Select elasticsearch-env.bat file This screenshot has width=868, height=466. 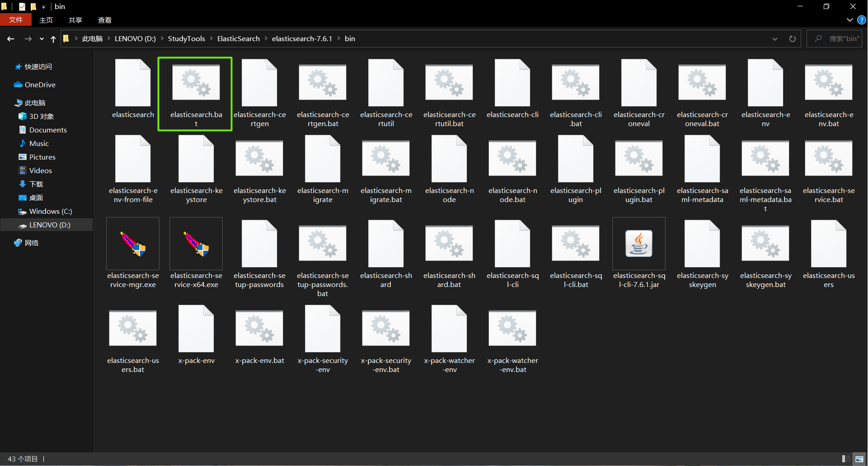tap(829, 94)
